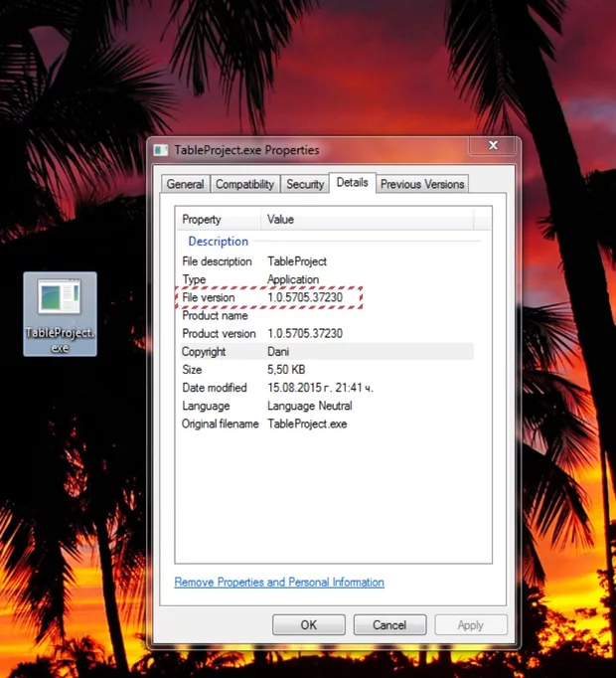Click the Properties dialog title bar icon
Screen dimensions: 616x678
(x=161, y=150)
